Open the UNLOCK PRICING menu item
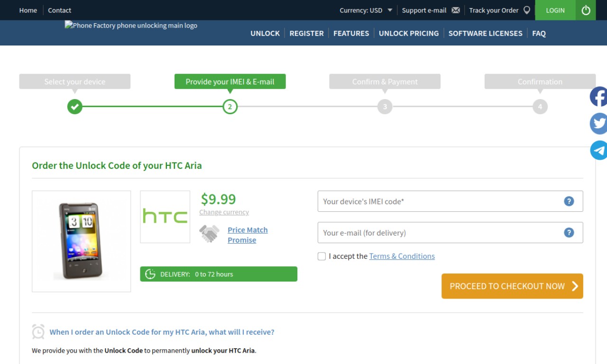The image size is (607, 364). coord(409,33)
